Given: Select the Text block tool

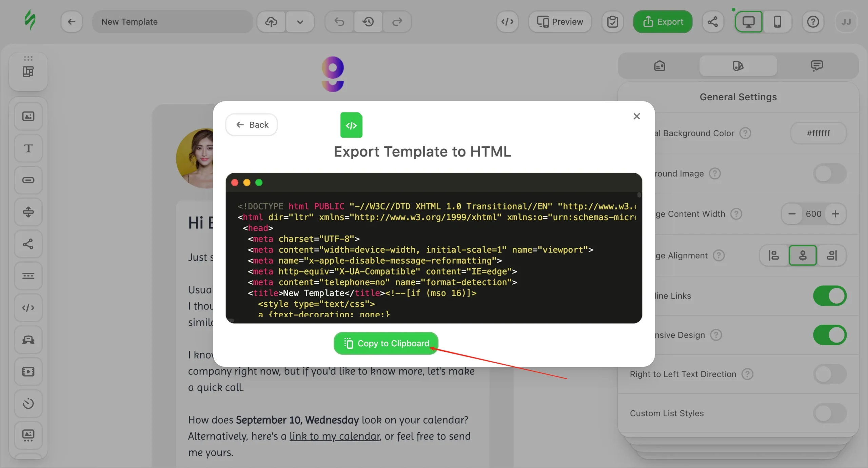Looking at the screenshot, I should (28, 148).
